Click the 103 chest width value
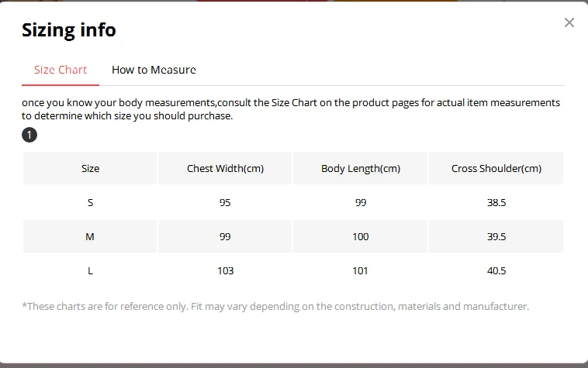 coord(226,270)
